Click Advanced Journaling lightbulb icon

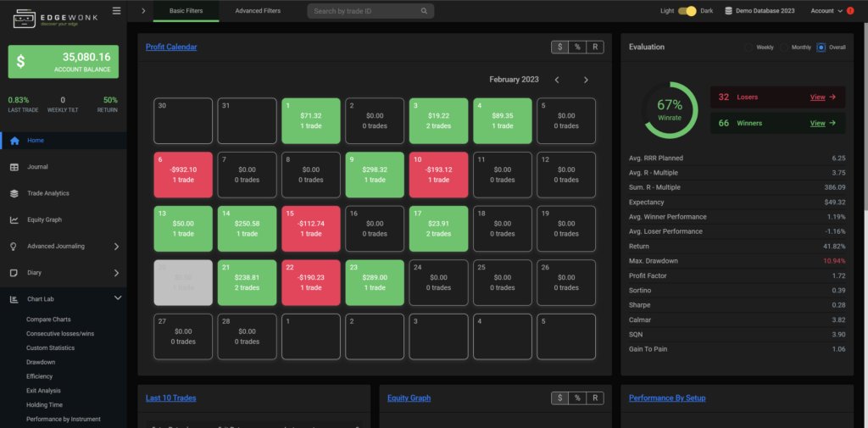(14, 247)
